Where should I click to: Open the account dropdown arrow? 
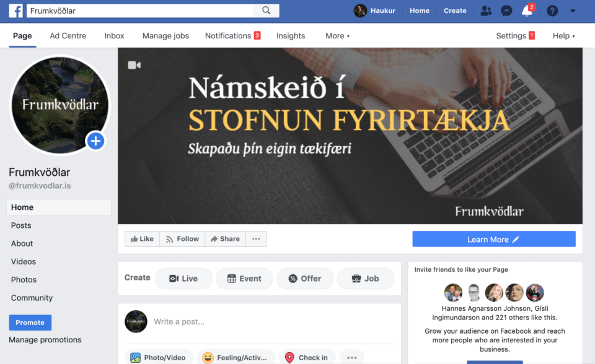click(573, 11)
